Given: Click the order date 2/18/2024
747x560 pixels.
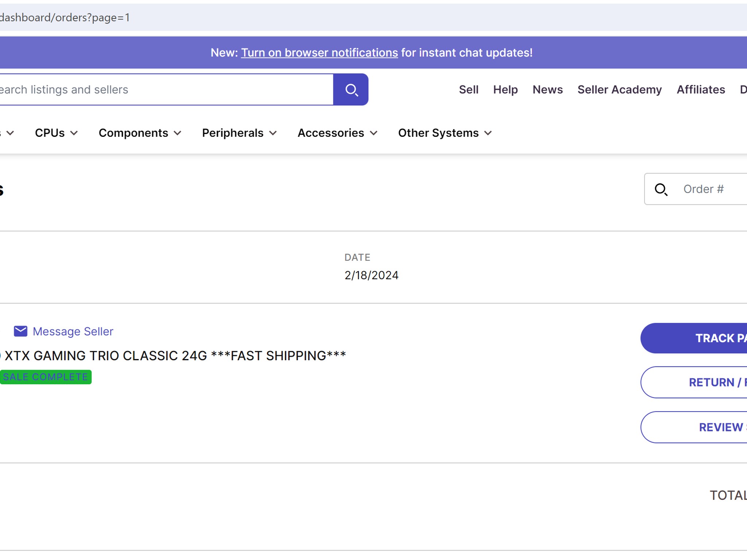Looking at the screenshot, I should pos(371,275).
